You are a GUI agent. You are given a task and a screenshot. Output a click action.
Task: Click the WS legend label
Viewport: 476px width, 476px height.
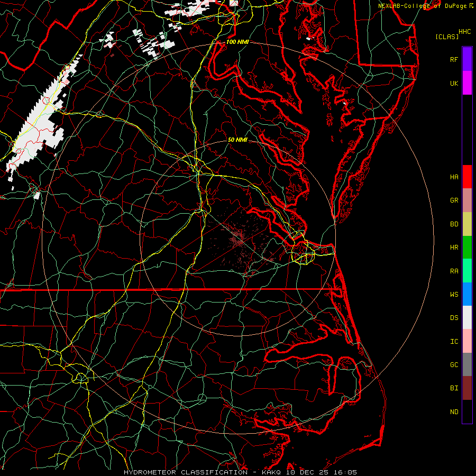point(454,295)
